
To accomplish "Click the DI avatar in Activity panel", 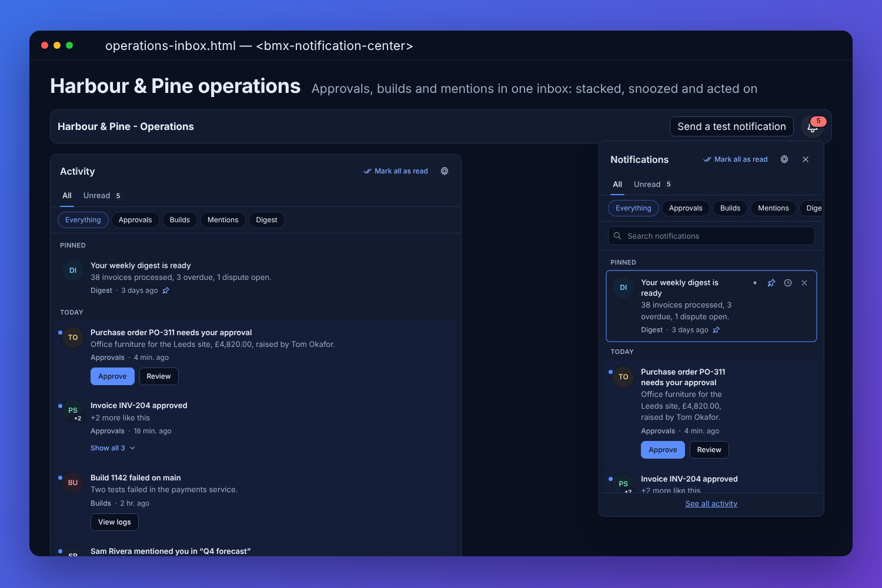I will pos(73,270).
